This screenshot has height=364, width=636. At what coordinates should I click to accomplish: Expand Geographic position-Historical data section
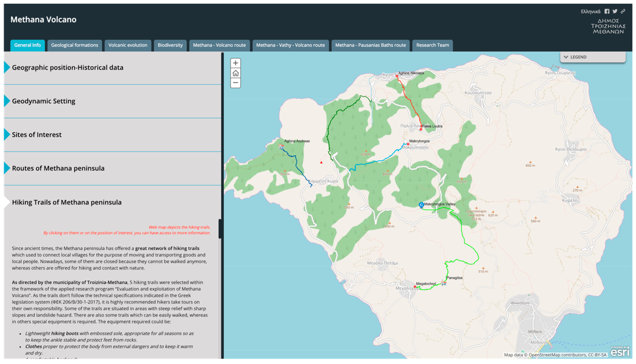pyautogui.click(x=68, y=68)
